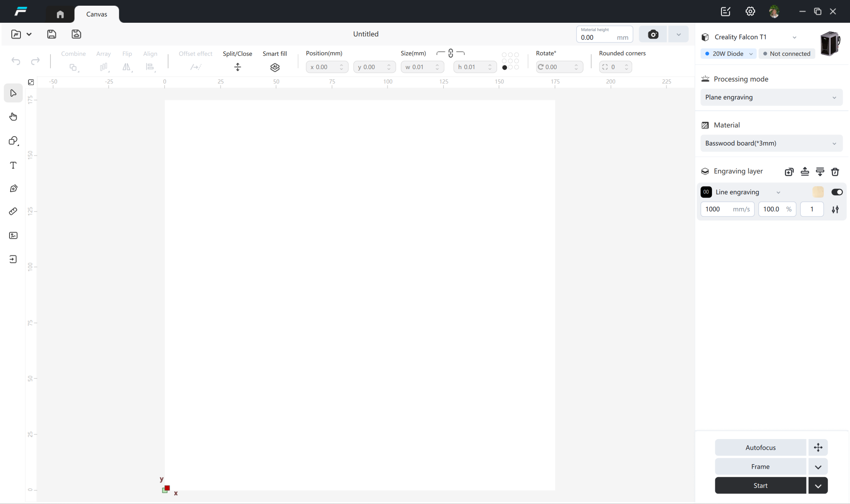Switch to the Canvas tab

[x=97, y=14]
